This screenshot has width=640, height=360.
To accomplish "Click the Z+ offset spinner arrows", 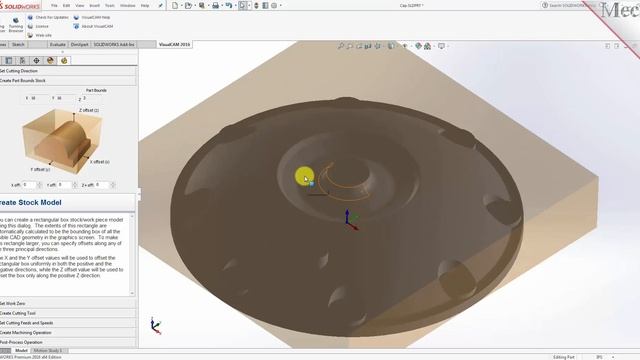I will click(x=113, y=185).
